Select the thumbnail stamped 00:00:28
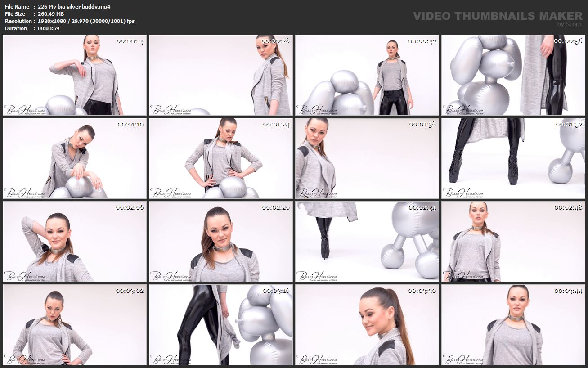The height and width of the screenshot is (368, 588). click(221, 75)
